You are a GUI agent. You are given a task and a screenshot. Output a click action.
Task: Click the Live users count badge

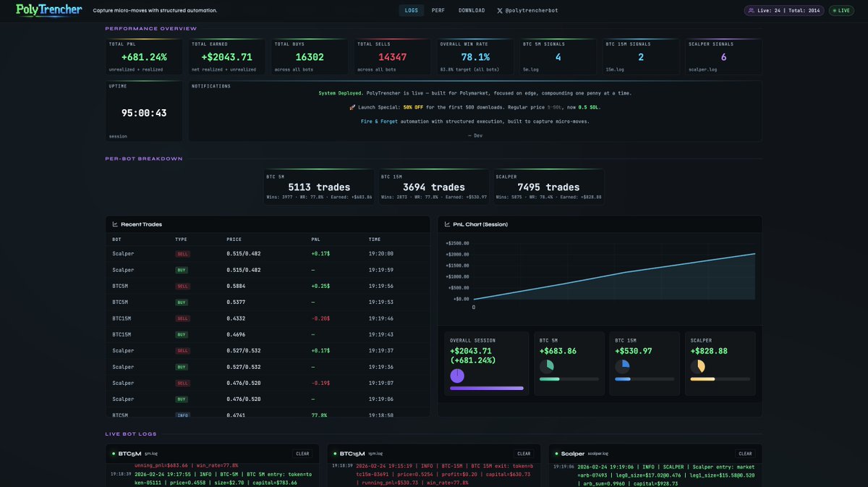pos(784,11)
